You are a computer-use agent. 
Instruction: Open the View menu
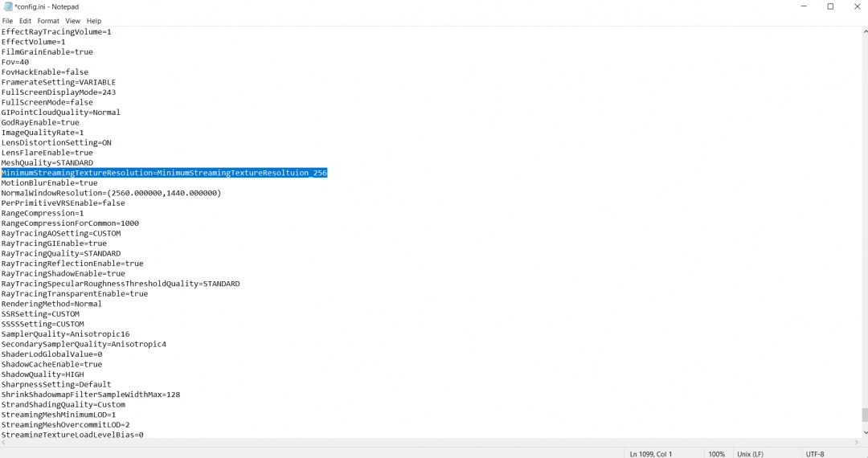point(72,21)
